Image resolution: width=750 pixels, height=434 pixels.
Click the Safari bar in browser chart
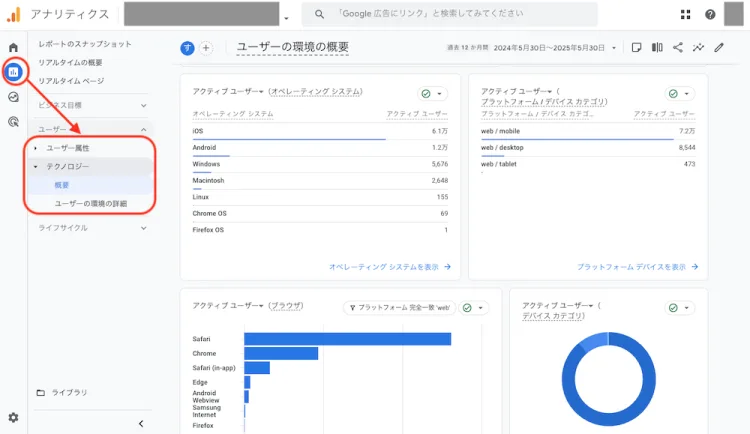point(348,339)
